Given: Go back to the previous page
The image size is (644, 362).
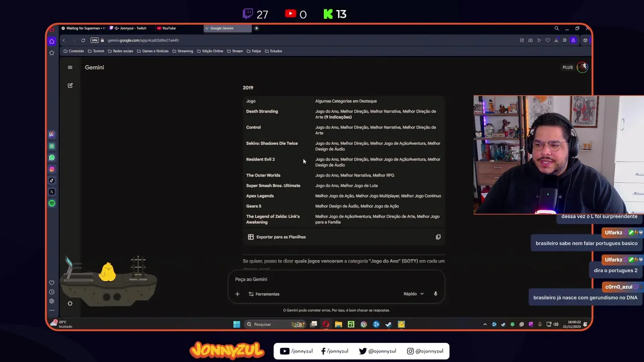Looking at the screenshot, I should pyautogui.click(x=63, y=40).
